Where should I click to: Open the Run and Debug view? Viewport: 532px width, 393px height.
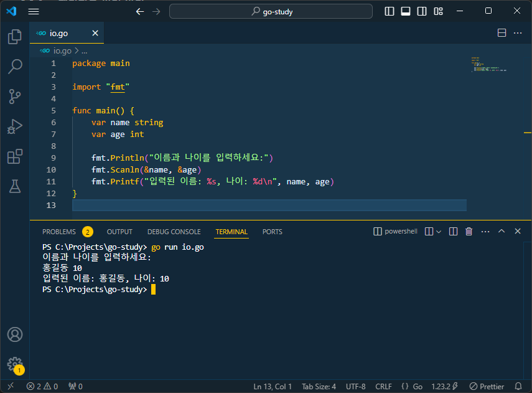pyautogui.click(x=14, y=126)
